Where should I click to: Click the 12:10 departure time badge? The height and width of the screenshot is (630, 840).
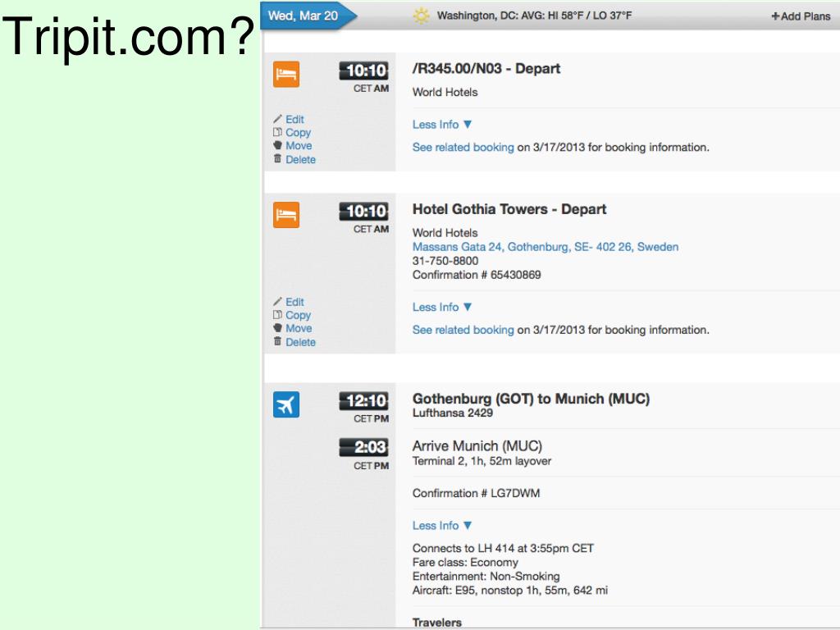(363, 400)
